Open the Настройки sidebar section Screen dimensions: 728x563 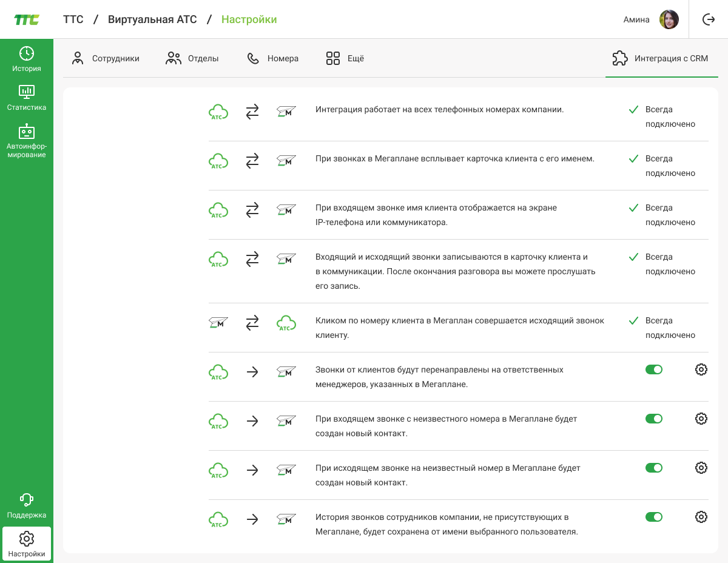27,544
